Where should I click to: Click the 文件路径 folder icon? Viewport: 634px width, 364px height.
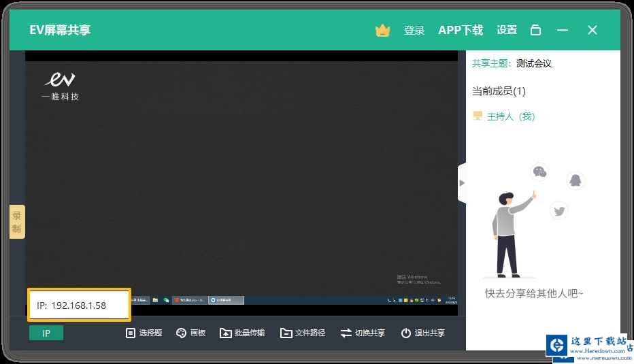[x=286, y=333]
